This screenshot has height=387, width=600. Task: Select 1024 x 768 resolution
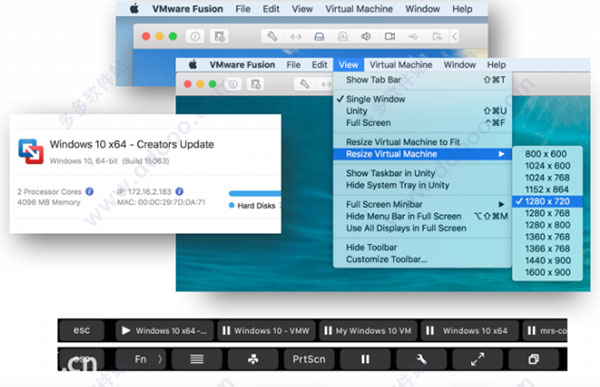tap(547, 178)
